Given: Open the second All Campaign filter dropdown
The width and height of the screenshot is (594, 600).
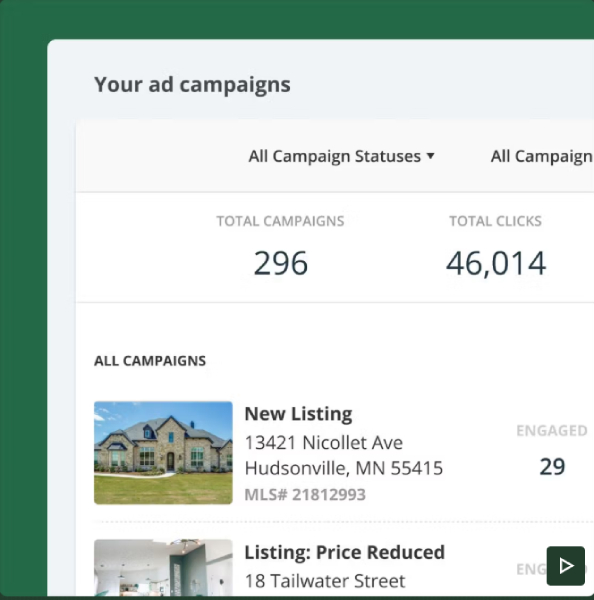Looking at the screenshot, I should point(542,156).
